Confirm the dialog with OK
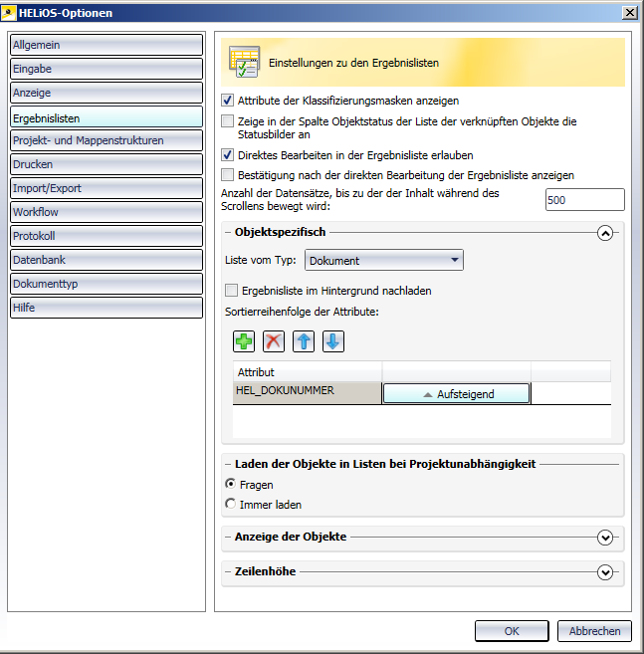 coord(512,631)
